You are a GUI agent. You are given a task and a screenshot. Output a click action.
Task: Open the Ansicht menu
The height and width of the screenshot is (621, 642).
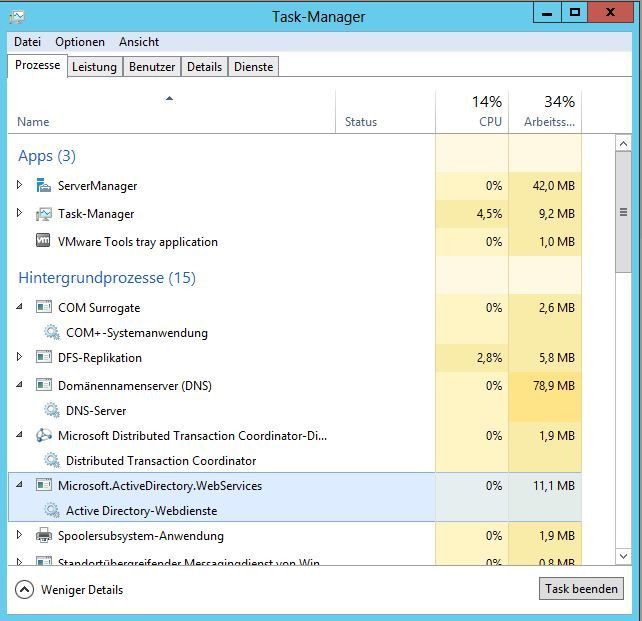(x=139, y=42)
